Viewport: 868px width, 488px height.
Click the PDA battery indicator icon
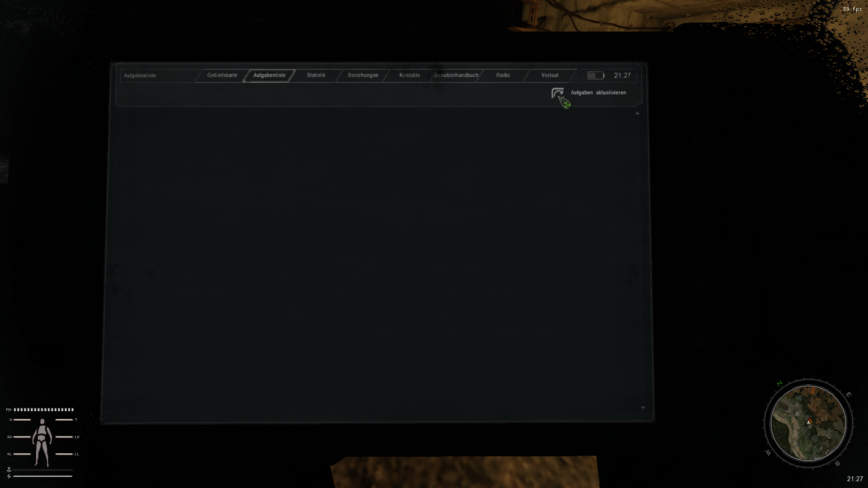point(595,75)
